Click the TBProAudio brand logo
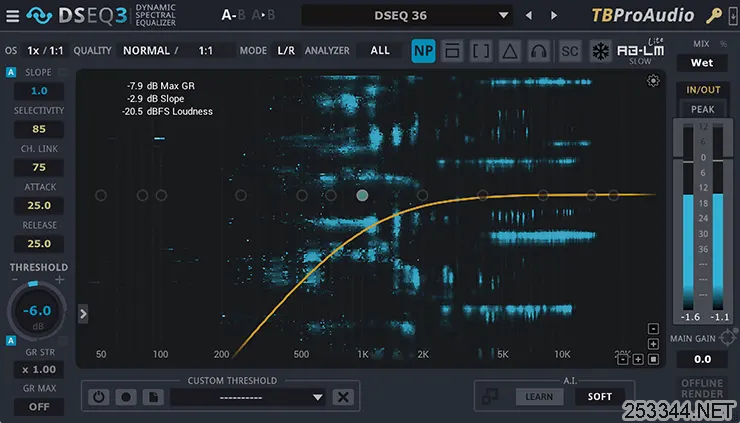The height and width of the screenshot is (423, 740). [x=643, y=16]
